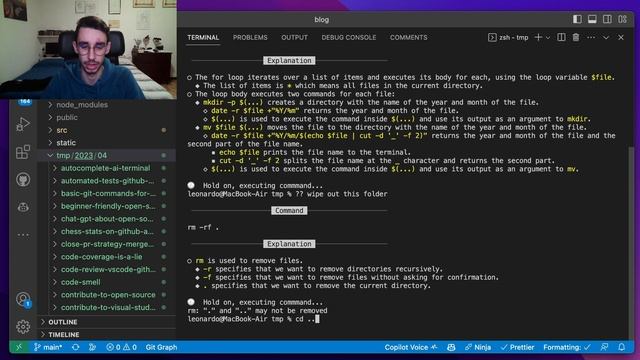Expand basic-git-commands-for folder
This screenshot has width=640, height=360.
107,193
